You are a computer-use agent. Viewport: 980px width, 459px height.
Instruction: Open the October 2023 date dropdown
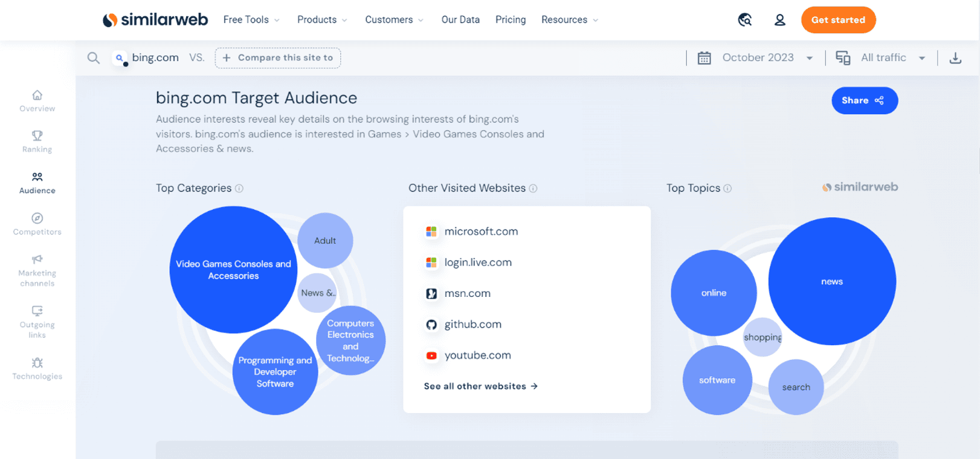(767, 58)
